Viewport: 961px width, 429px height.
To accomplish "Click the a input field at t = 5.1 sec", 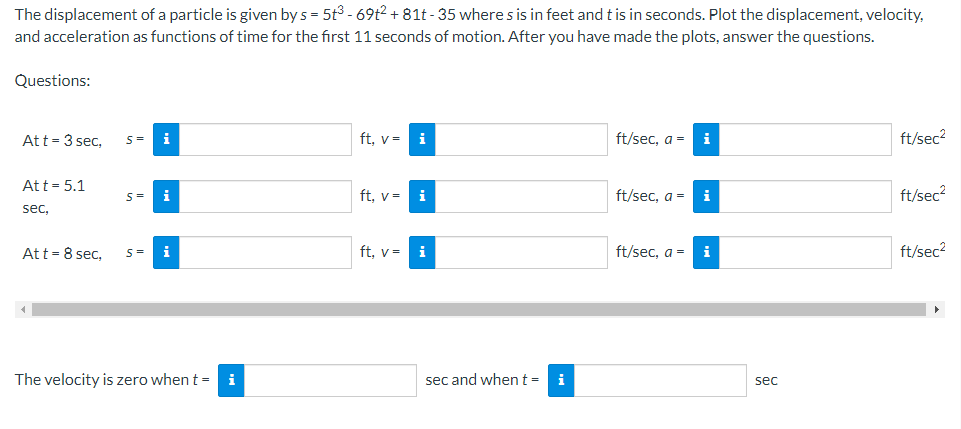I will click(x=805, y=196).
